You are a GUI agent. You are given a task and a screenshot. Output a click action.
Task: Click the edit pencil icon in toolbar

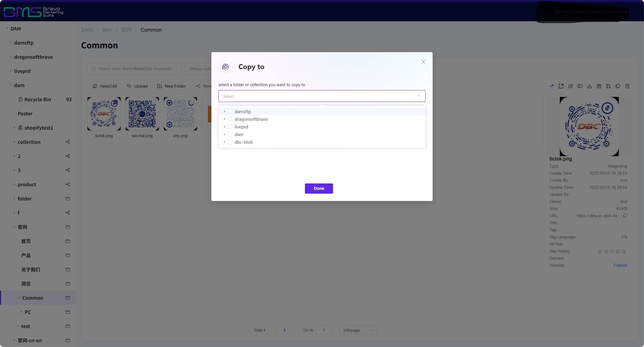[x=570, y=86]
